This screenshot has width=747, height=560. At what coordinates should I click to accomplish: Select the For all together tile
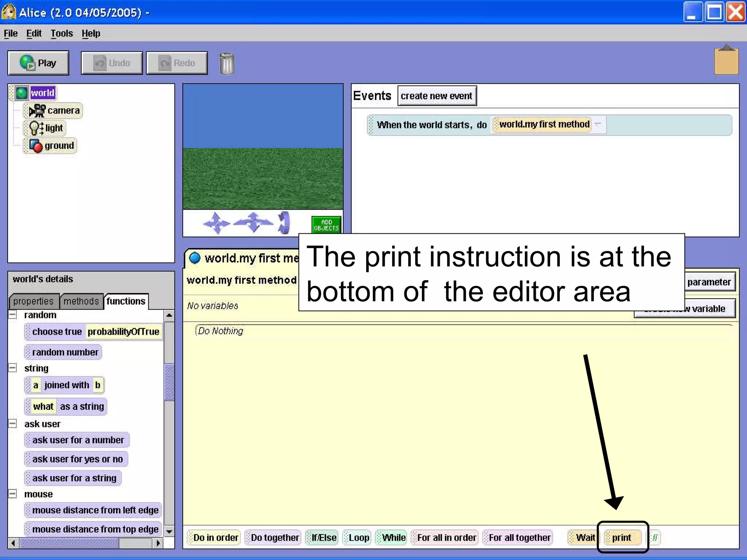click(x=518, y=537)
